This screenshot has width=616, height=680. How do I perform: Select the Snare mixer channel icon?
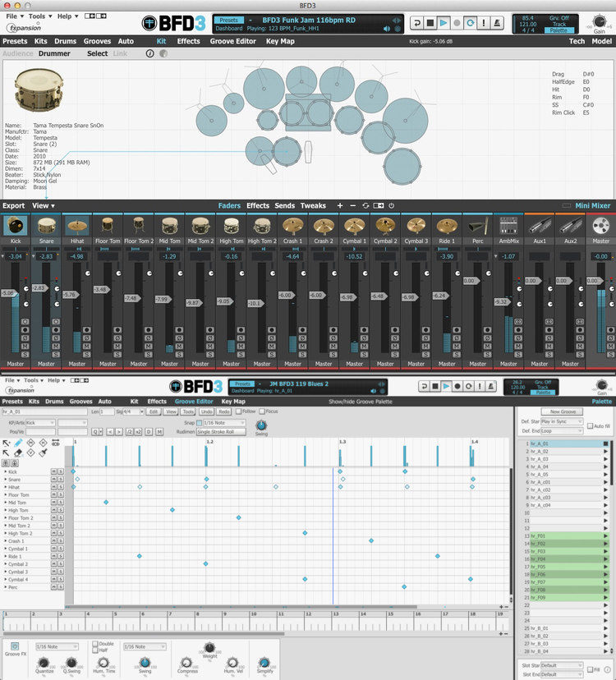coord(46,226)
